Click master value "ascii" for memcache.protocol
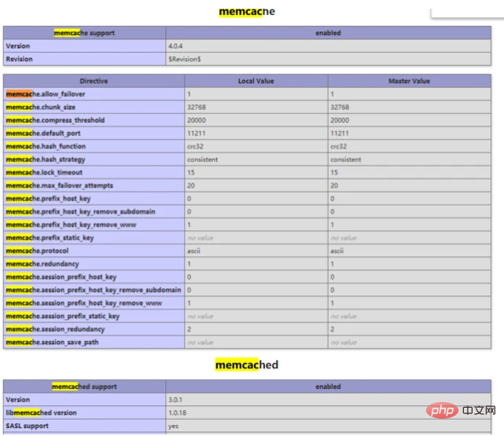504x436 pixels. coord(337,251)
